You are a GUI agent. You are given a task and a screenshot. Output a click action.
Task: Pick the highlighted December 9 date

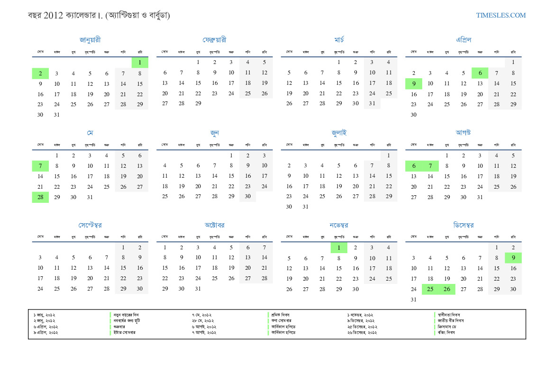513,258
